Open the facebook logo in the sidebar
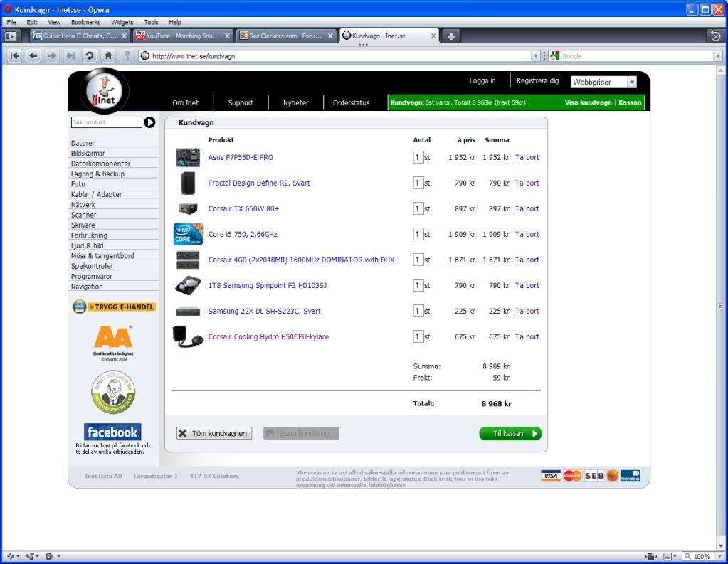The height and width of the screenshot is (564, 728). tap(112, 432)
